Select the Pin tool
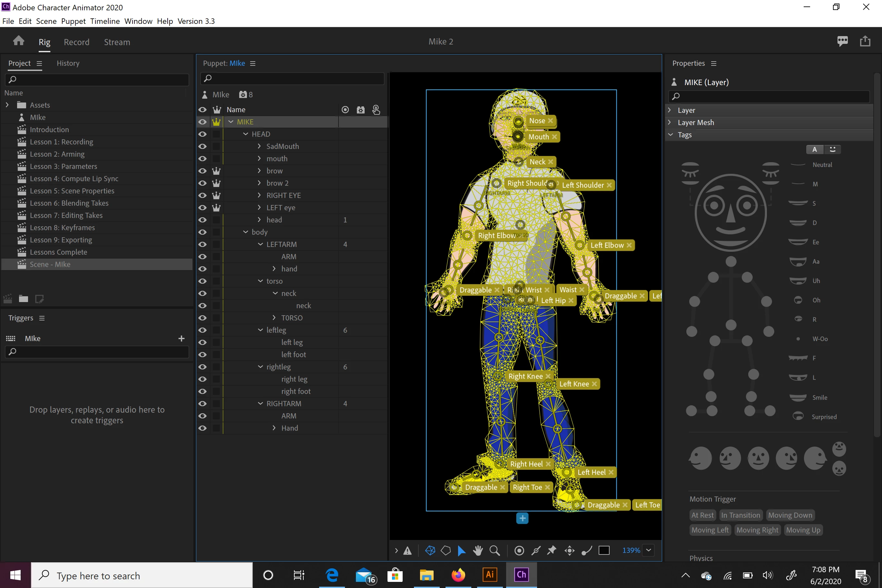The image size is (882, 588). (552, 550)
